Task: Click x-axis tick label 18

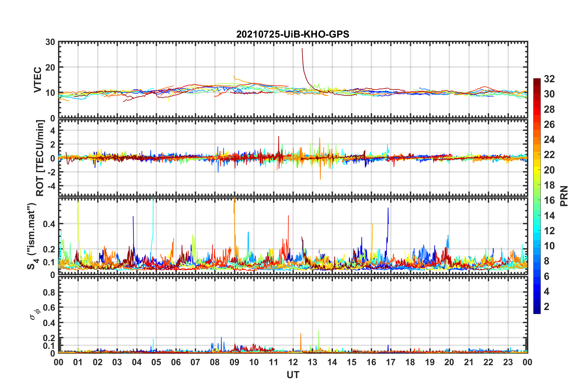Action: point(410,362)
